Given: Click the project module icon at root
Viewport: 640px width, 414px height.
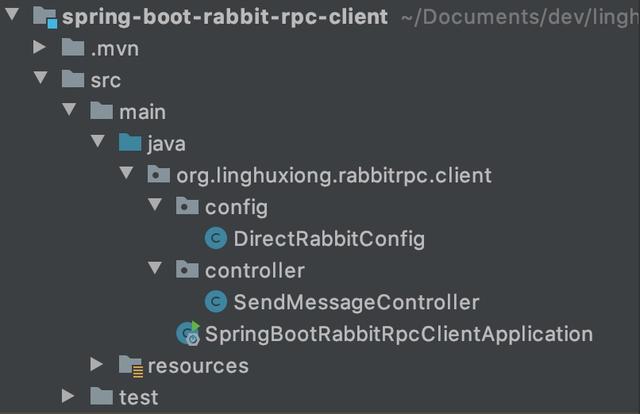Looking at the screenshot, I should tap(45, 18).
